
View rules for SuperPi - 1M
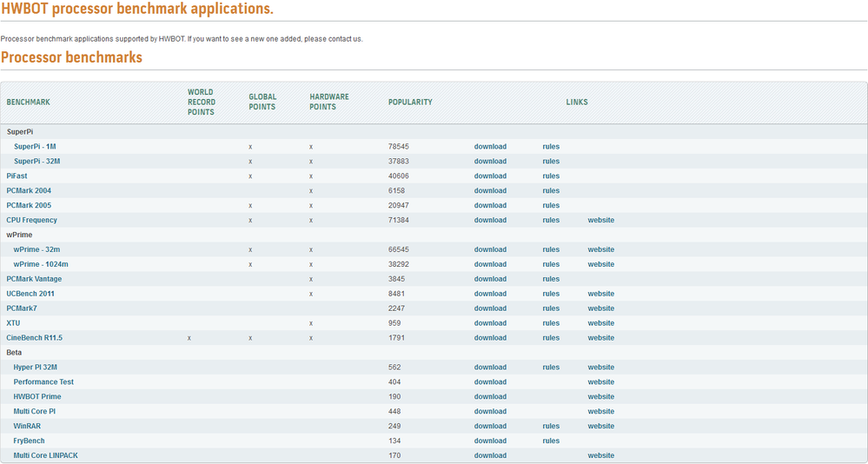[551, 147]
